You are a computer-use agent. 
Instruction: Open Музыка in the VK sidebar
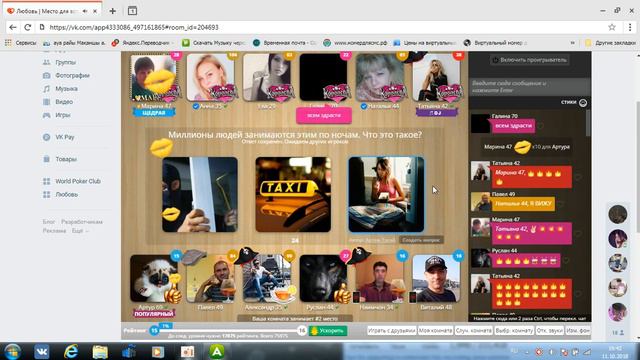coord(66,89)
